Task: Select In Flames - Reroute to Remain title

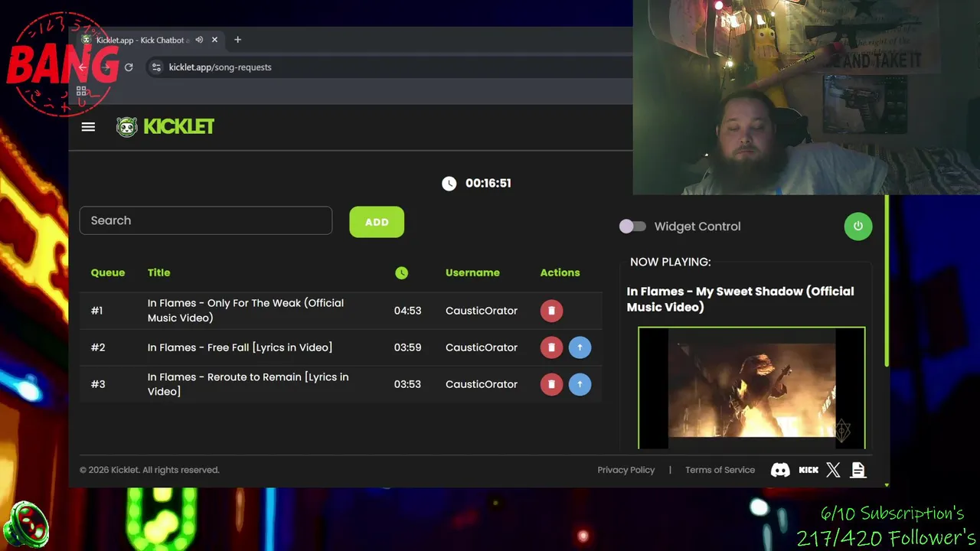Action: coord(248,384)
